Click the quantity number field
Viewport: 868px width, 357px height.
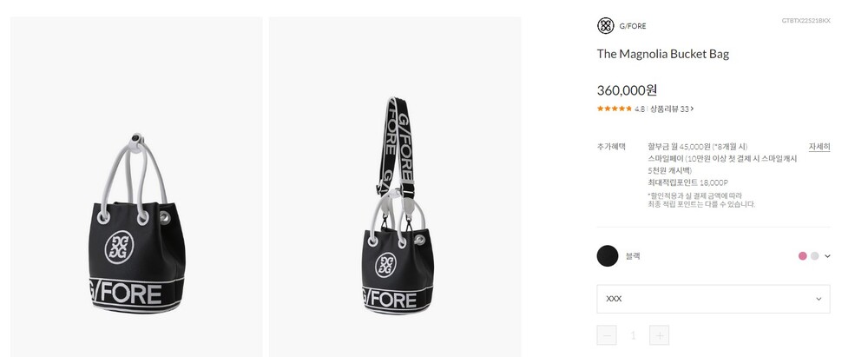(x=634, y=335)
